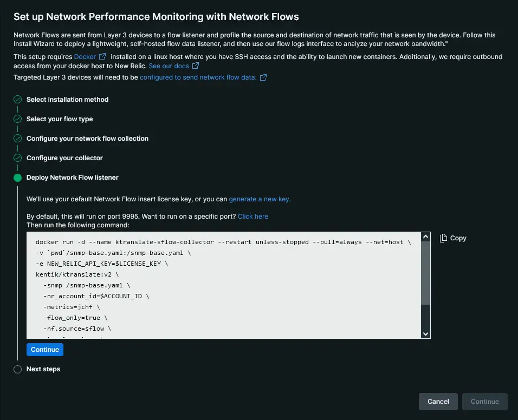Click external link icon after network flow data

[x=263, y=77]
